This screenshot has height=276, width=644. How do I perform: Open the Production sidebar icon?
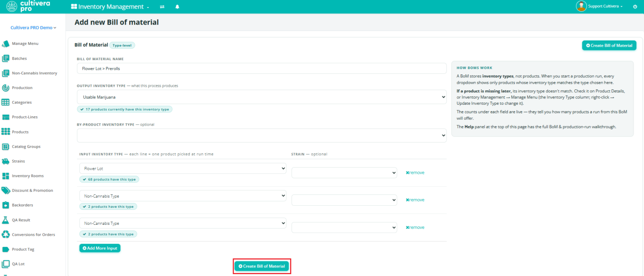[x=6, y=88]
